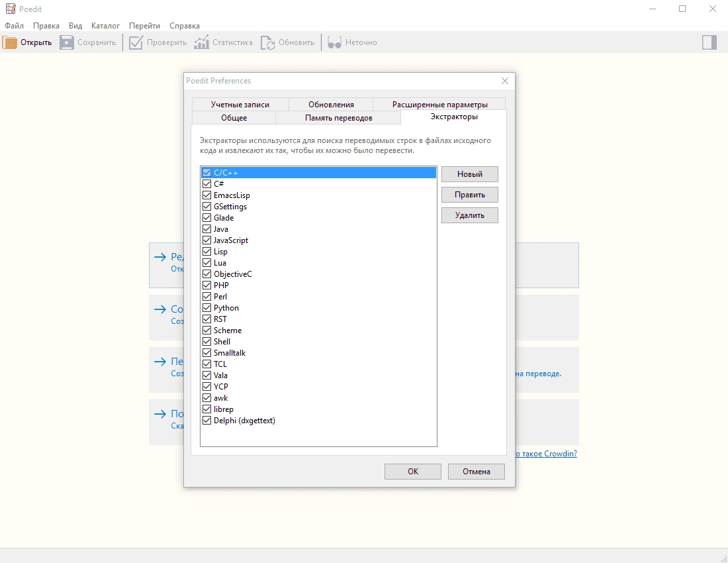Viewport: 728px width, 563px height.
Task: Uncheck the PHP extractor checkbox
Action: click(206, 285)
